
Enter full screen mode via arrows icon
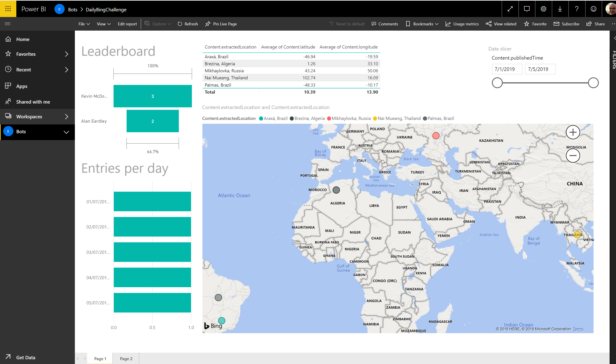click(510, 9)
